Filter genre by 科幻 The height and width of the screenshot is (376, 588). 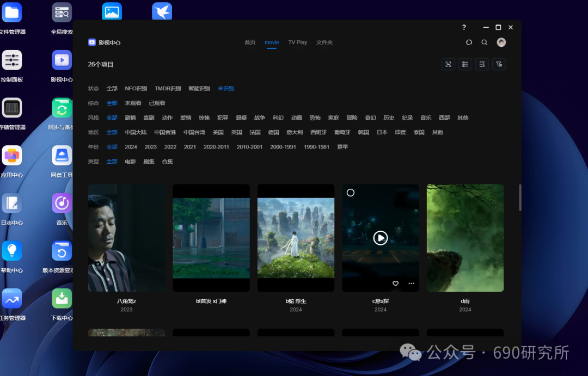click(278, 118)
